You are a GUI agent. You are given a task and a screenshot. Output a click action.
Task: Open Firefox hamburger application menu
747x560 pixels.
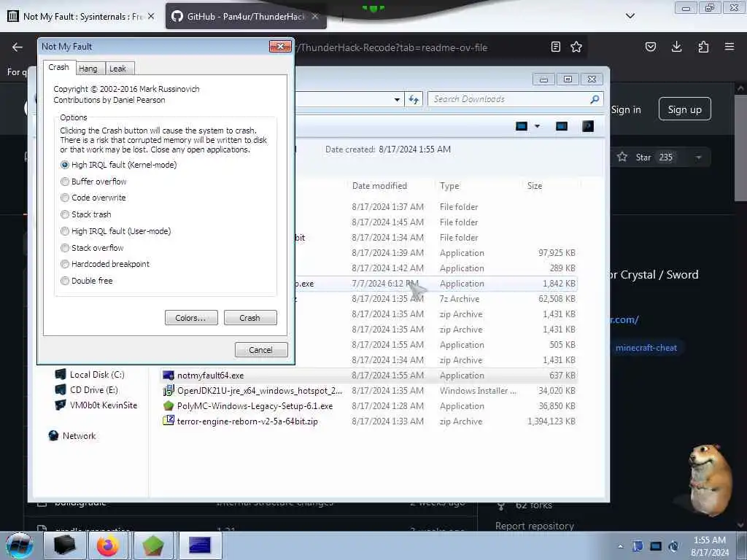[x=729, y=47]
